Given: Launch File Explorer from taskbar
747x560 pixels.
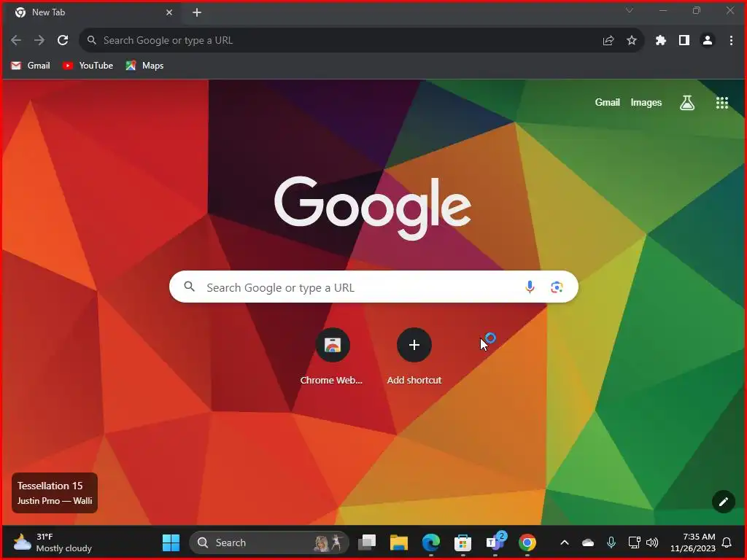Looking at the screenshot, I should (399, 542).
